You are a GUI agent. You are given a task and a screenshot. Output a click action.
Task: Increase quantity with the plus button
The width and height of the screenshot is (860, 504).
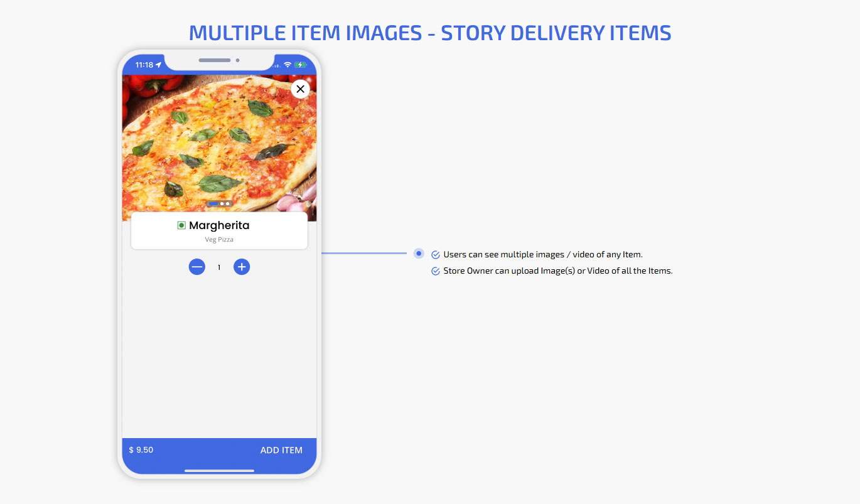(242, 267)
